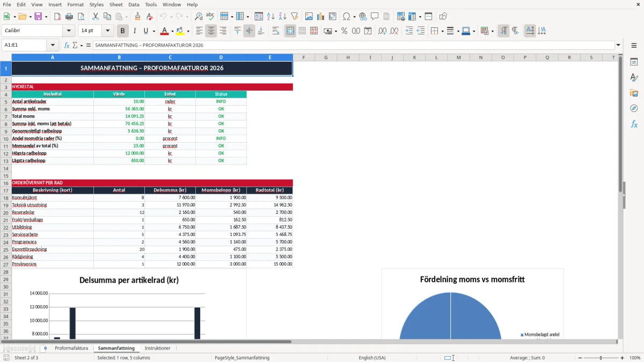This screenshot has height=362, width=644.
Task: Click English (USA) language in status bar
Action: pos(372,358)
